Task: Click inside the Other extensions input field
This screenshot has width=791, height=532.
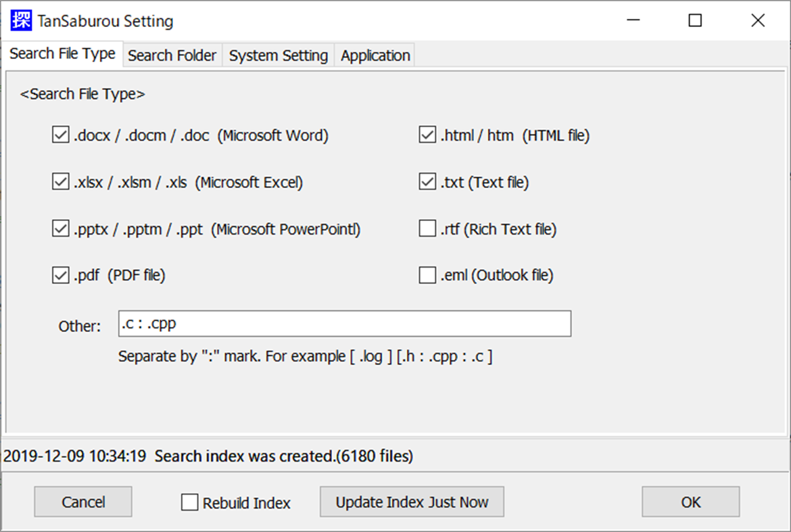Action: (x=345, y=323)
